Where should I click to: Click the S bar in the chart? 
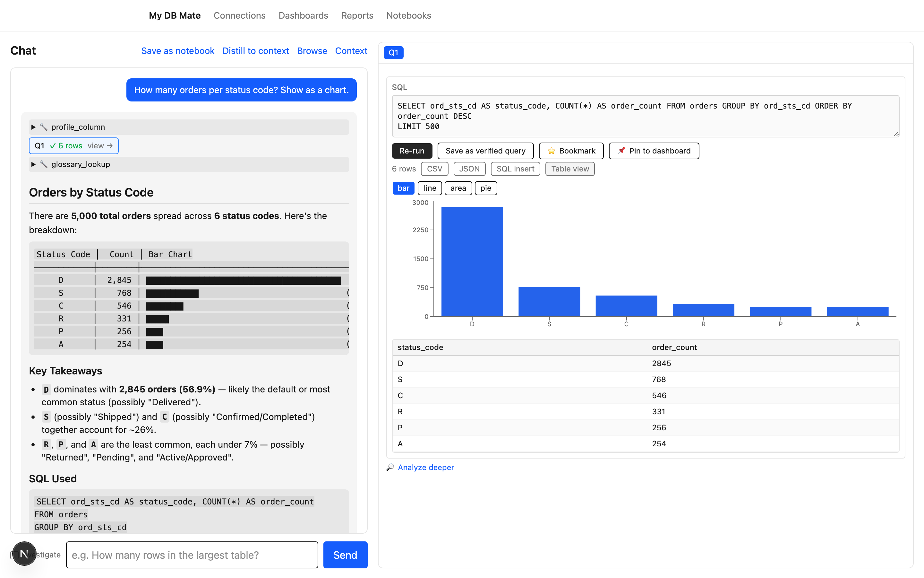click(549, 302)
